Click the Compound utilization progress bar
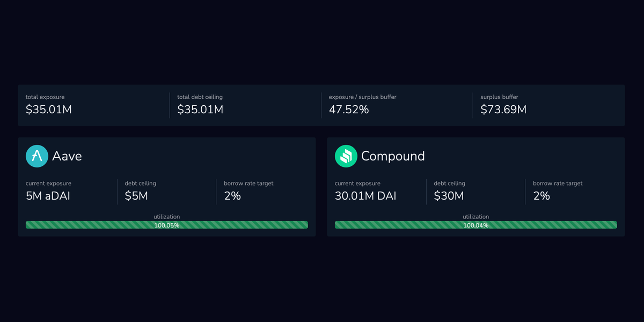 pos(476,225)
